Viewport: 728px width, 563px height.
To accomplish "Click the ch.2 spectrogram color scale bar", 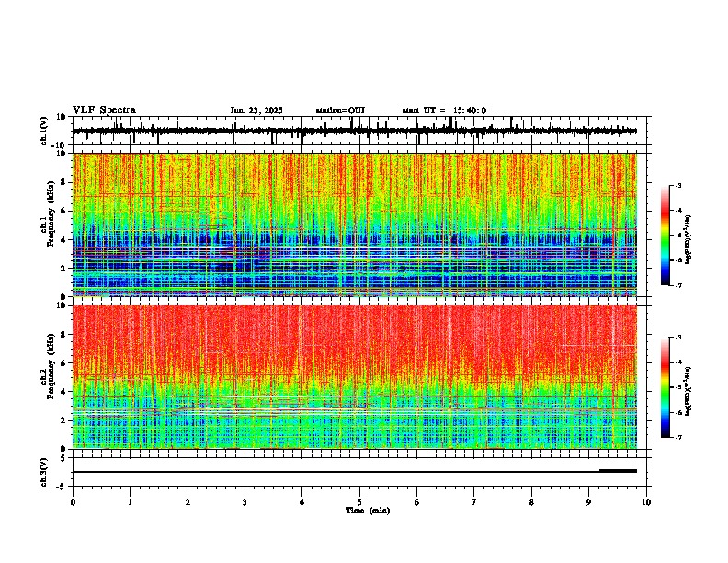I will pyautogui.click(x=665, y=387).
